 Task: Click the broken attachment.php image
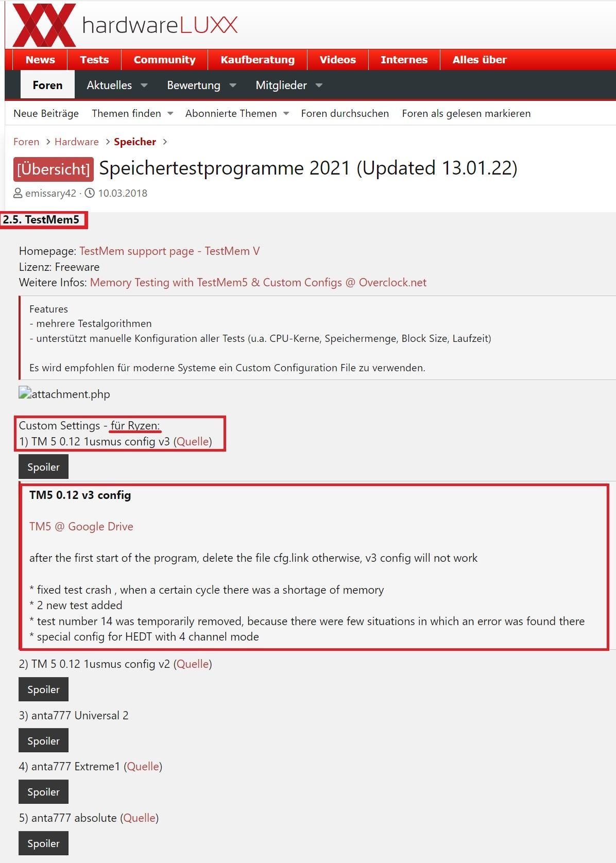(64, 394)
